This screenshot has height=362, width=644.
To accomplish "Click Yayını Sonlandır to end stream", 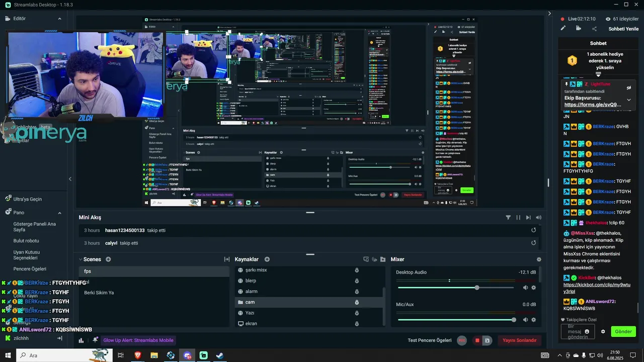I will point(520,340).
